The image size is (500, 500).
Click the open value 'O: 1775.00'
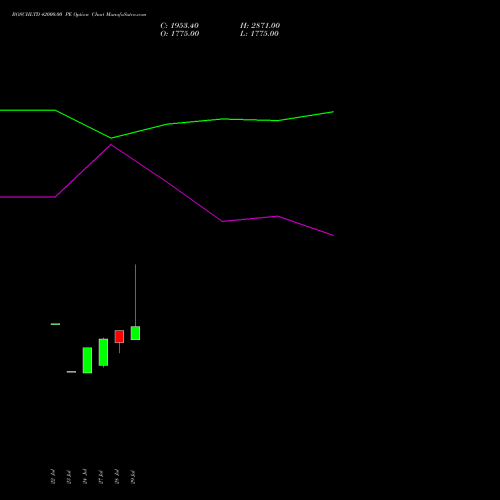180,34
